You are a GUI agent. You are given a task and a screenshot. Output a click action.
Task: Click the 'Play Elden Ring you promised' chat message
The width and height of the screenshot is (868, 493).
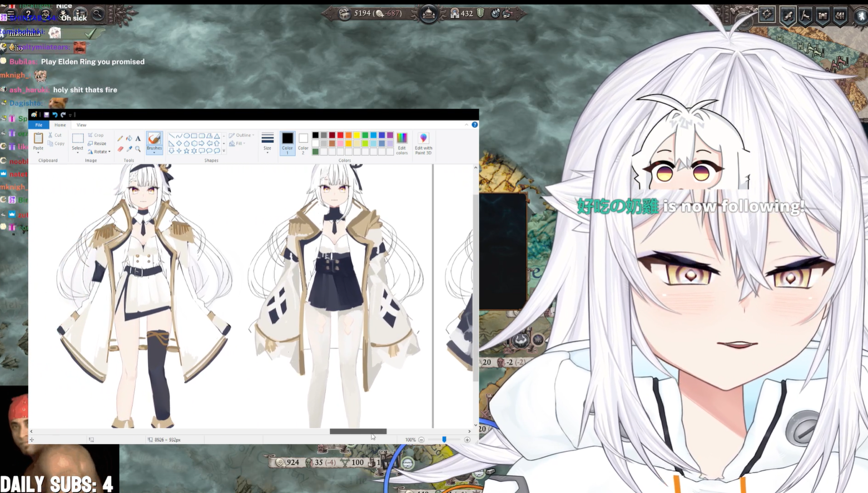pyautogui.click(x=92, y=62)
